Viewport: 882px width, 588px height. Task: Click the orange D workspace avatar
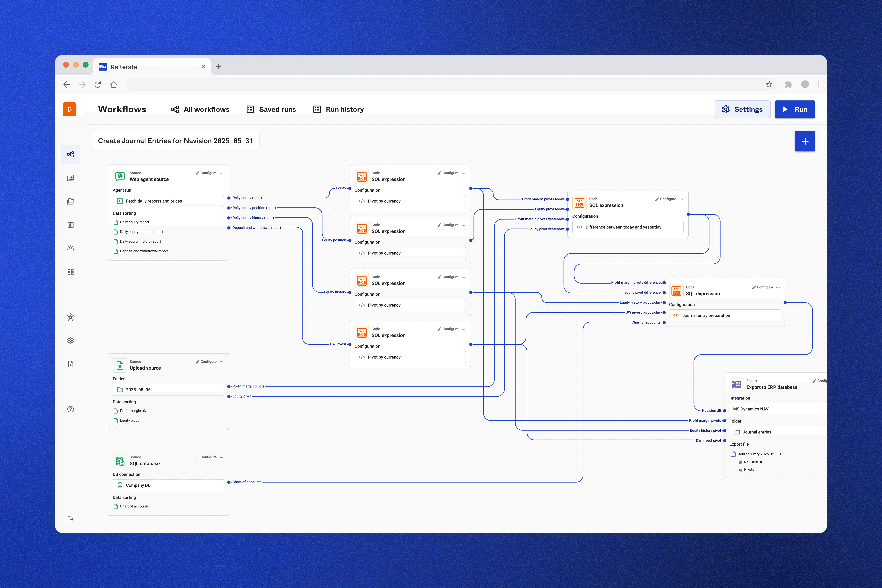click(69, 109)
